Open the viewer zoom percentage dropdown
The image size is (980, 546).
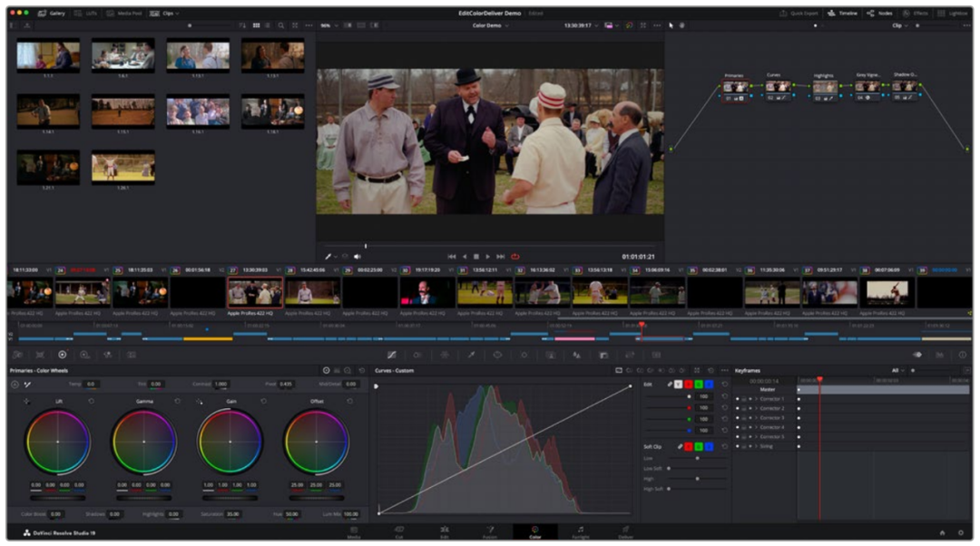(328, 25)
